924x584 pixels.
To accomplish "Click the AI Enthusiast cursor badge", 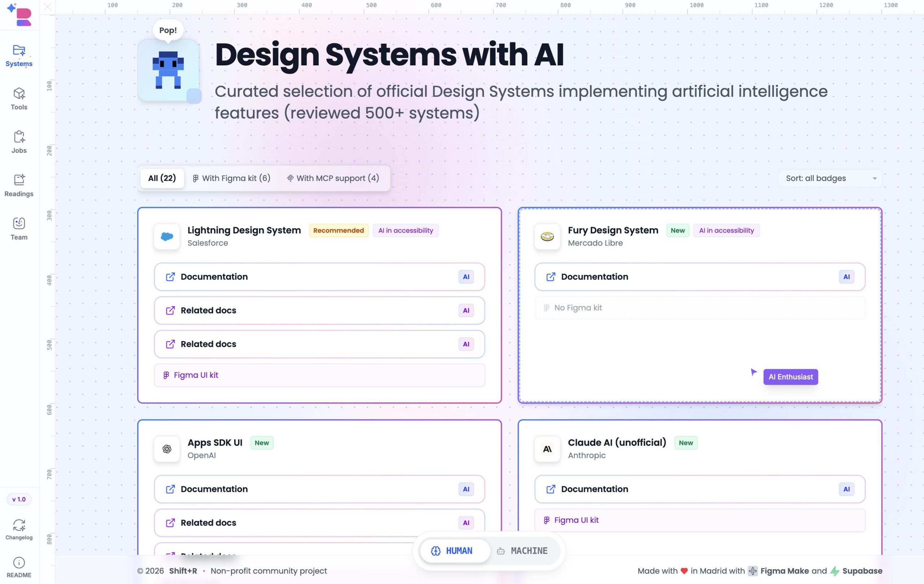I will [x=790, y=377].
